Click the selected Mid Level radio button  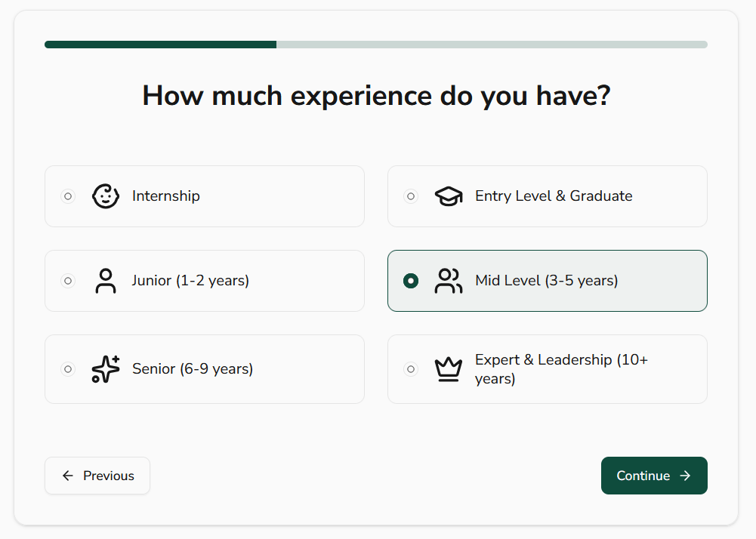click(411, 281)
